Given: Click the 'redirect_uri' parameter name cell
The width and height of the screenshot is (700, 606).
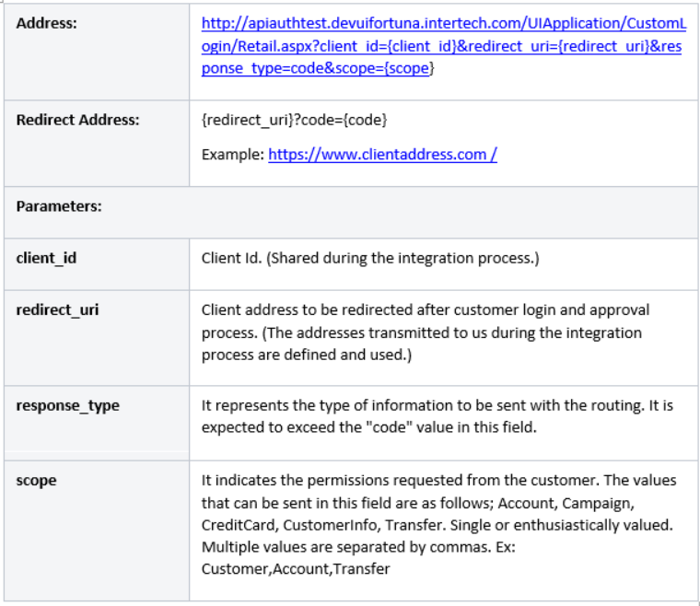Looking at the screenshot, I should pyautogui.click(x=57, y=309).
